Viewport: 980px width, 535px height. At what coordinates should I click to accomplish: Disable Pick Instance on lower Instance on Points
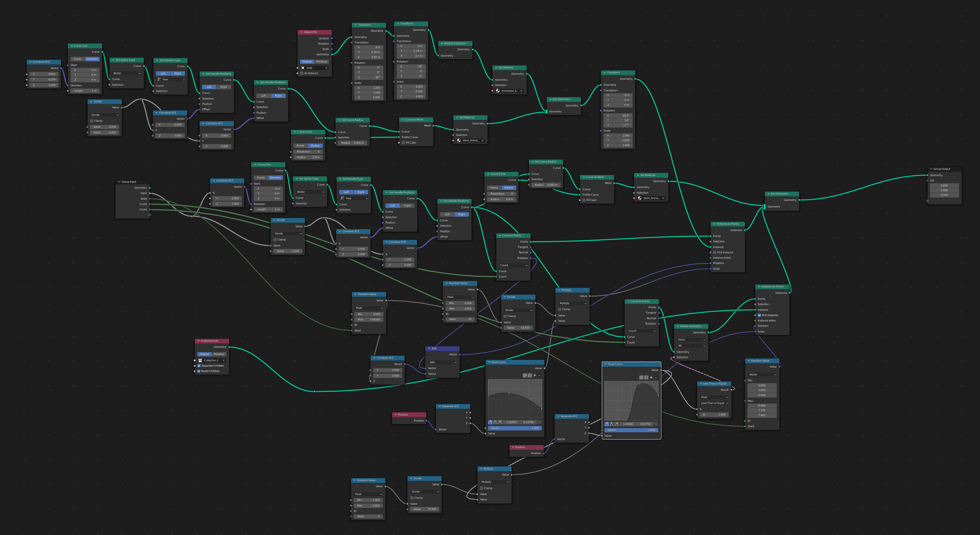click(759, 315)
